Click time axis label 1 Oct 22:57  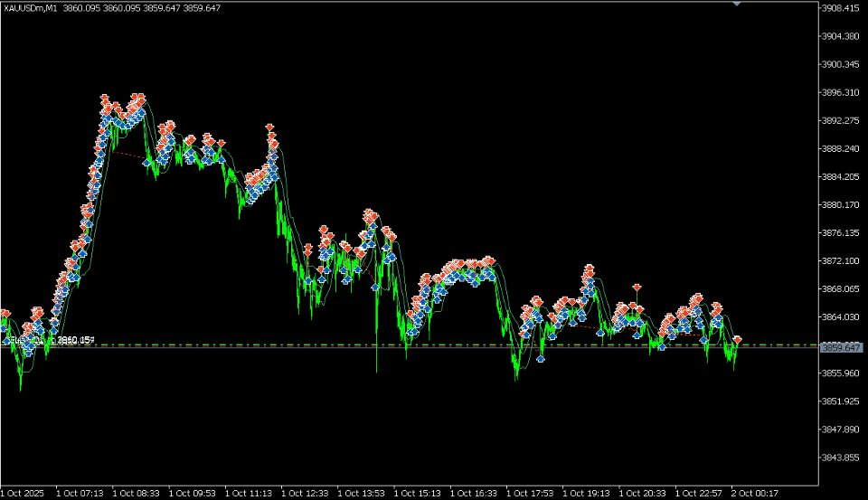(699, 494)
